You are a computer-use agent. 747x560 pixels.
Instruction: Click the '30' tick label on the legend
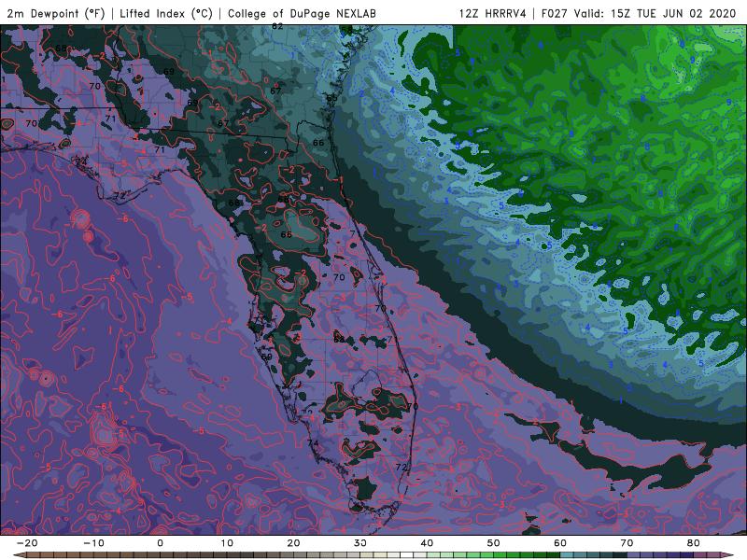coord(360,543)
